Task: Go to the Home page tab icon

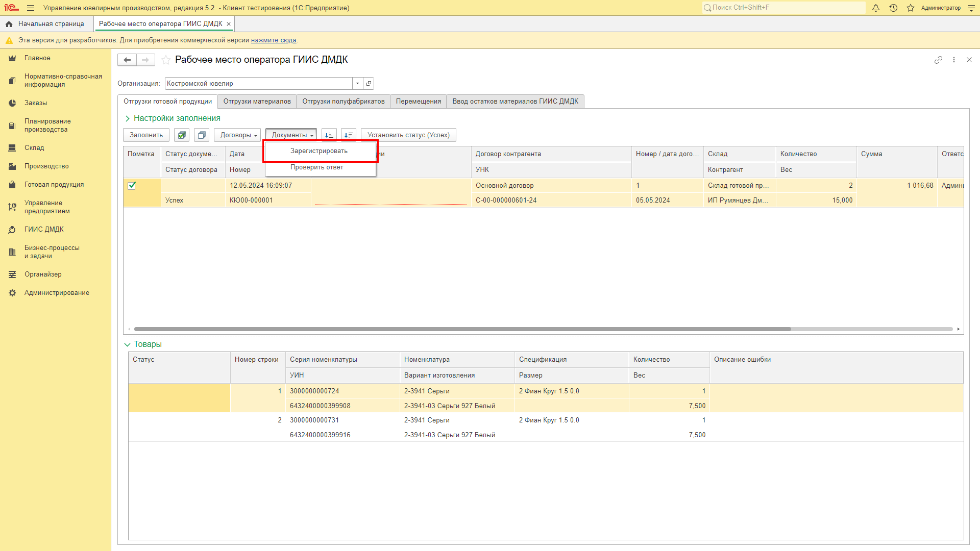Action: [x=9, y=24]
